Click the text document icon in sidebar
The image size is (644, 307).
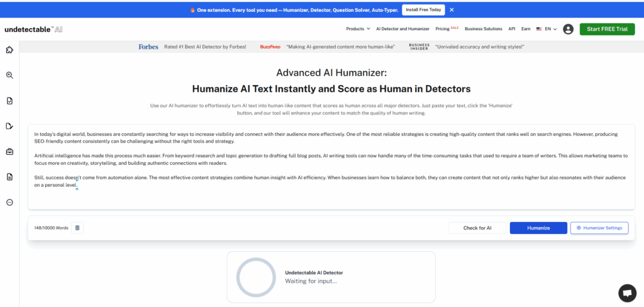click(9, 177)
